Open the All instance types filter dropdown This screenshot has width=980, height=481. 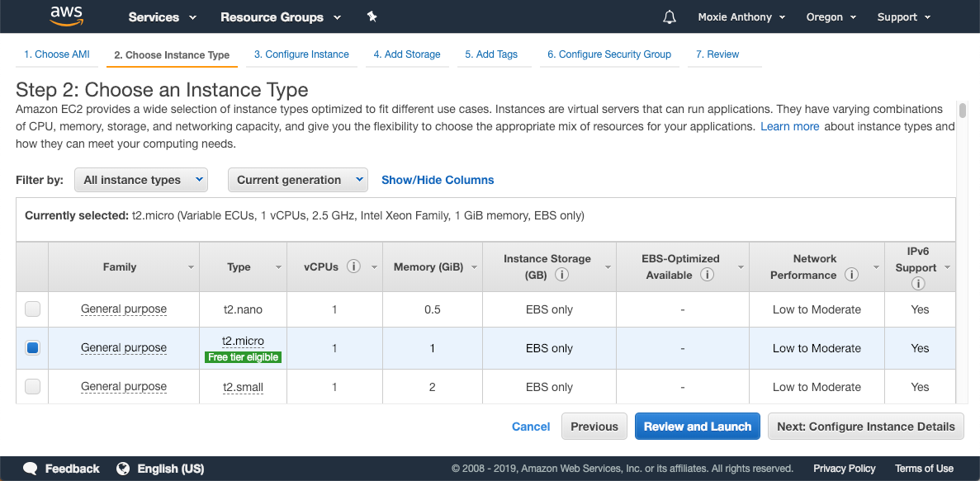141,180
